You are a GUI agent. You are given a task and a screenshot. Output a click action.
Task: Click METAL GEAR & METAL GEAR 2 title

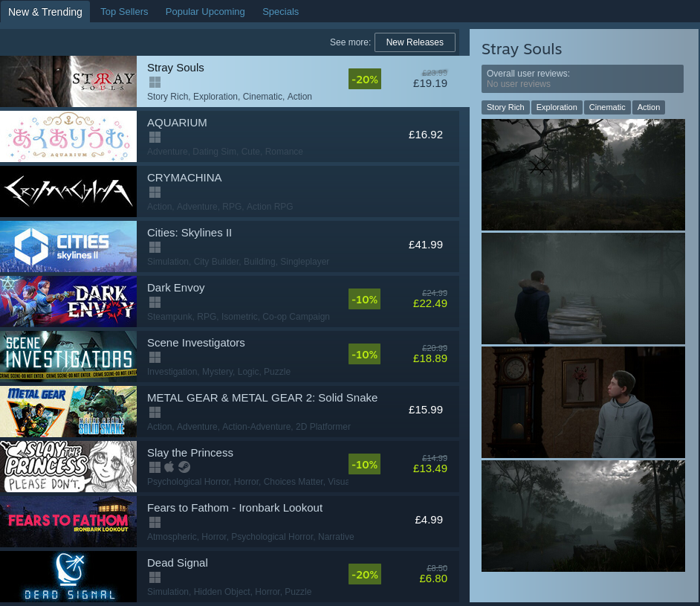[x=262, y=398]
